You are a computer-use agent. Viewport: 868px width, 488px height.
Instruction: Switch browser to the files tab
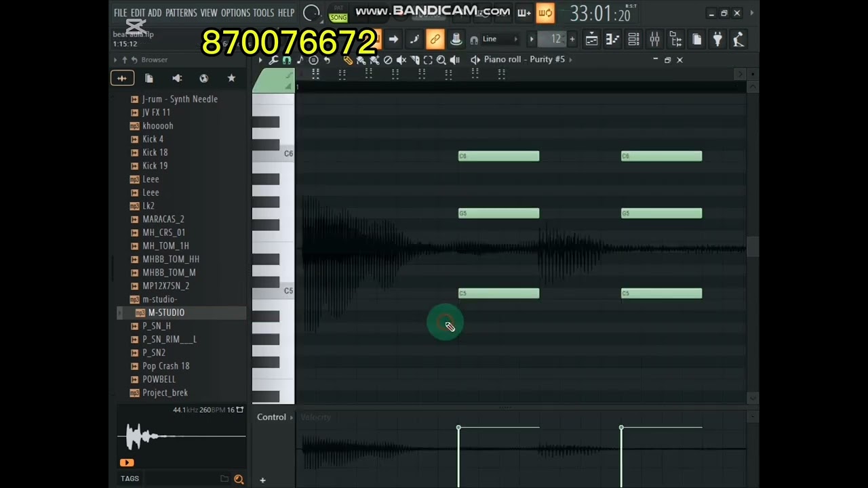pos(149,79)
